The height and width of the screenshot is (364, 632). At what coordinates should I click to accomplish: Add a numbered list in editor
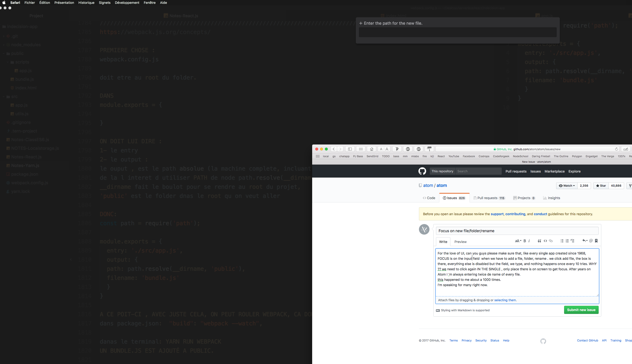[x=567, y=241]
